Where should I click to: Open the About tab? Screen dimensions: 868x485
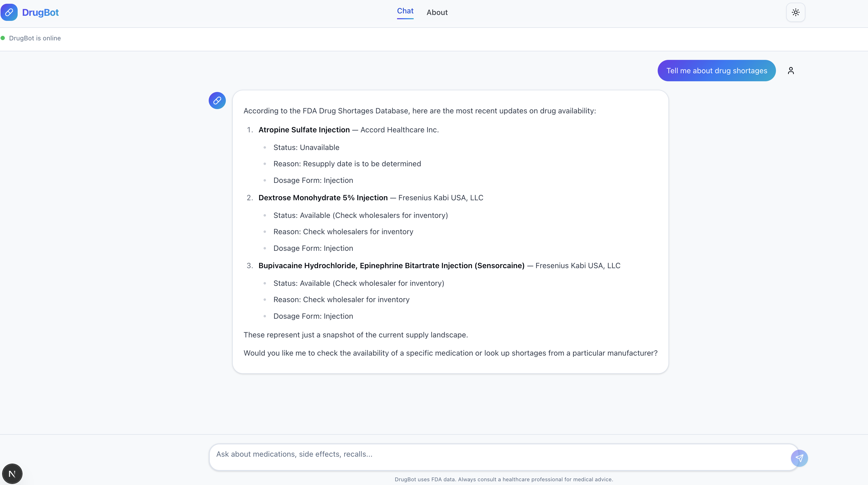pyautogui.click(x=437, y=13)
